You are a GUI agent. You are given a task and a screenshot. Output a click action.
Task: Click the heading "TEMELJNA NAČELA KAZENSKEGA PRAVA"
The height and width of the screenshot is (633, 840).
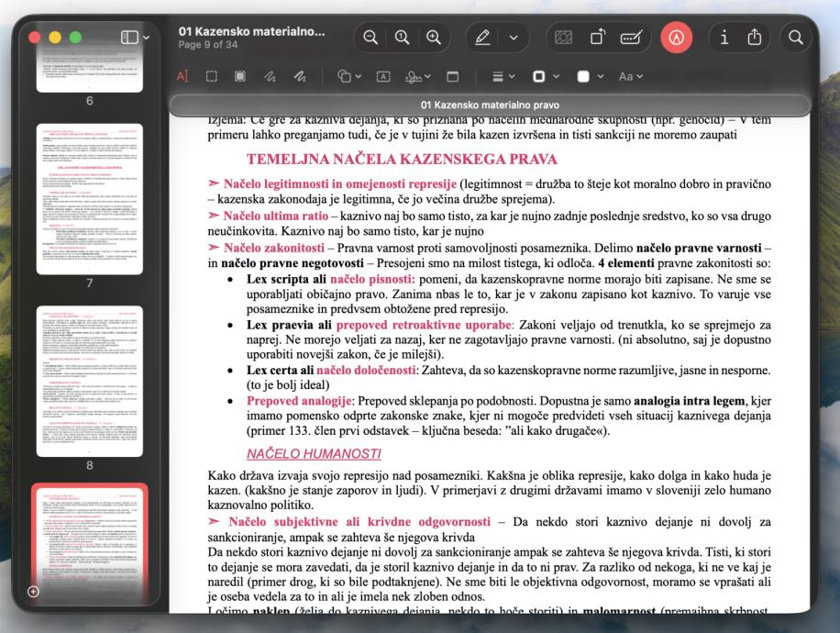402,160
